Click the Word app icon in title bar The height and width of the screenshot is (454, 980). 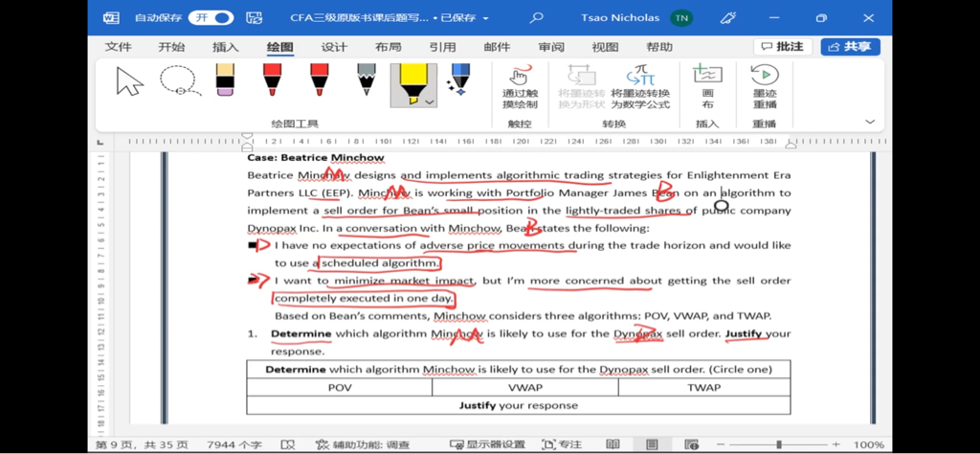111,17
